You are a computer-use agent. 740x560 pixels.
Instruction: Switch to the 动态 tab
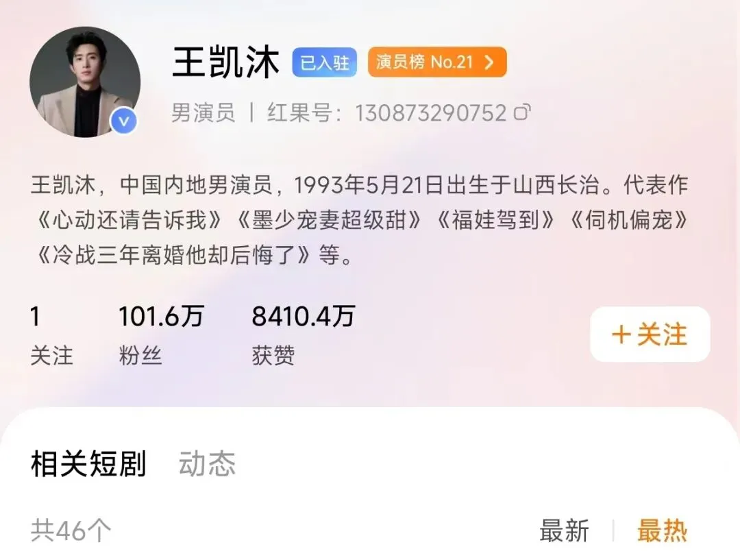[x=207, y=463]
